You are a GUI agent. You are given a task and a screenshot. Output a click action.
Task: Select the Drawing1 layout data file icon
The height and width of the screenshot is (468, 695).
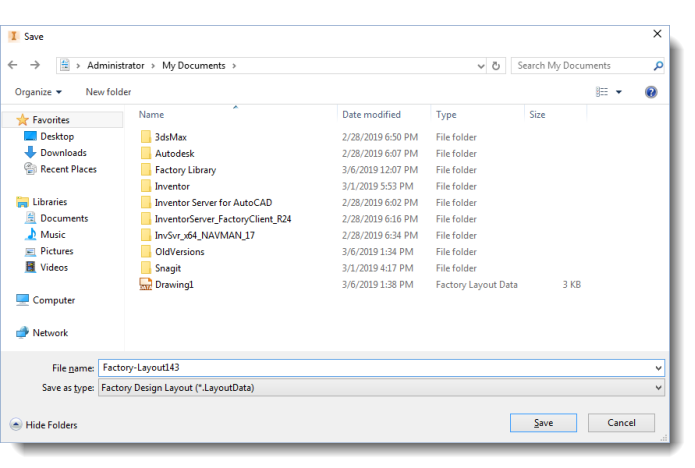[146, 284]
